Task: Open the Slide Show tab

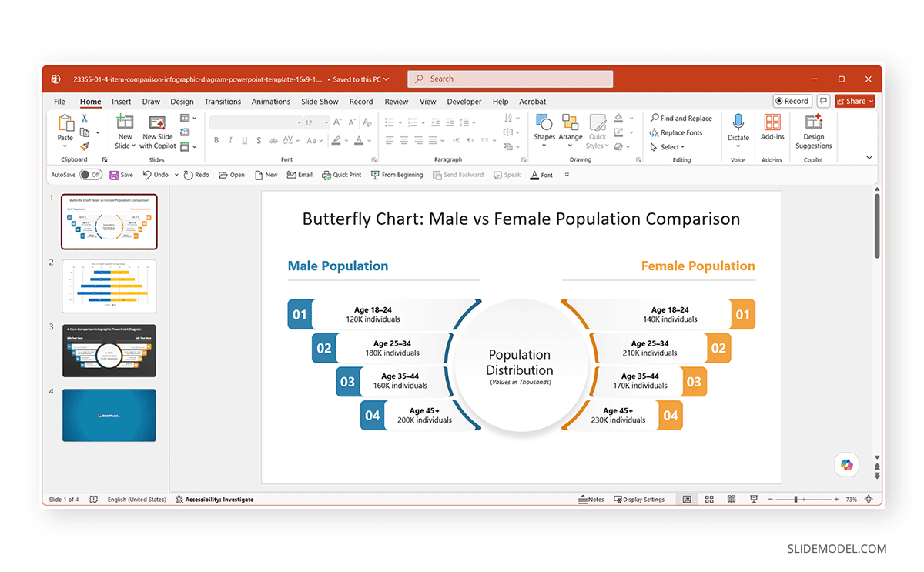Action: tap(320, 102)
